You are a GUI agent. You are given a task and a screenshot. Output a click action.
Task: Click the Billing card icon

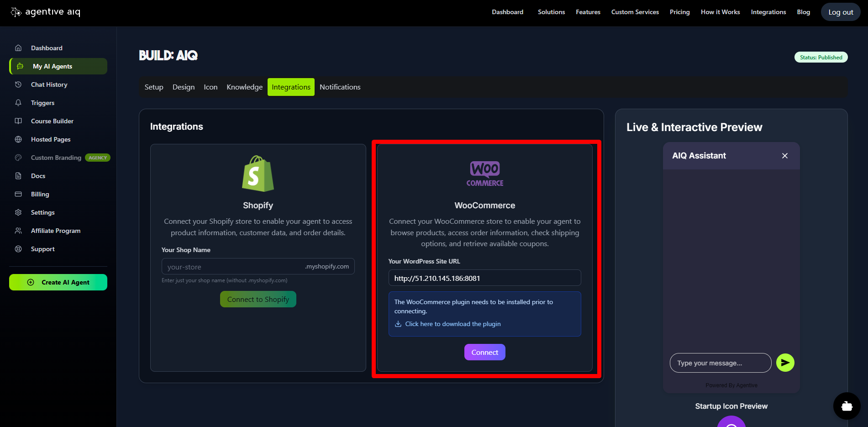point(18,194)
